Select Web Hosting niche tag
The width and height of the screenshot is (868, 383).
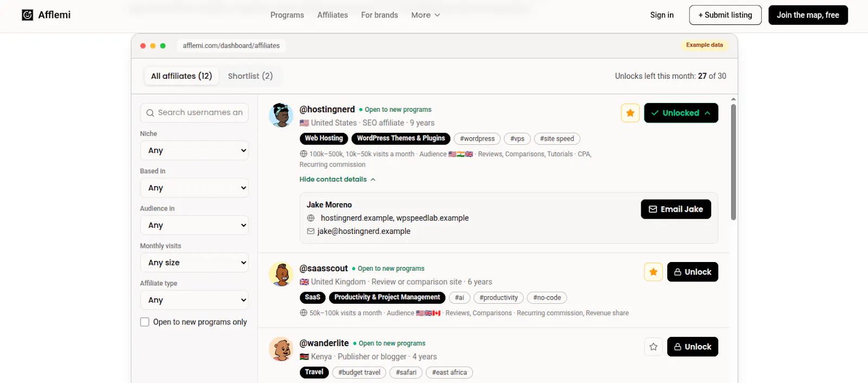tap(324, 138)
